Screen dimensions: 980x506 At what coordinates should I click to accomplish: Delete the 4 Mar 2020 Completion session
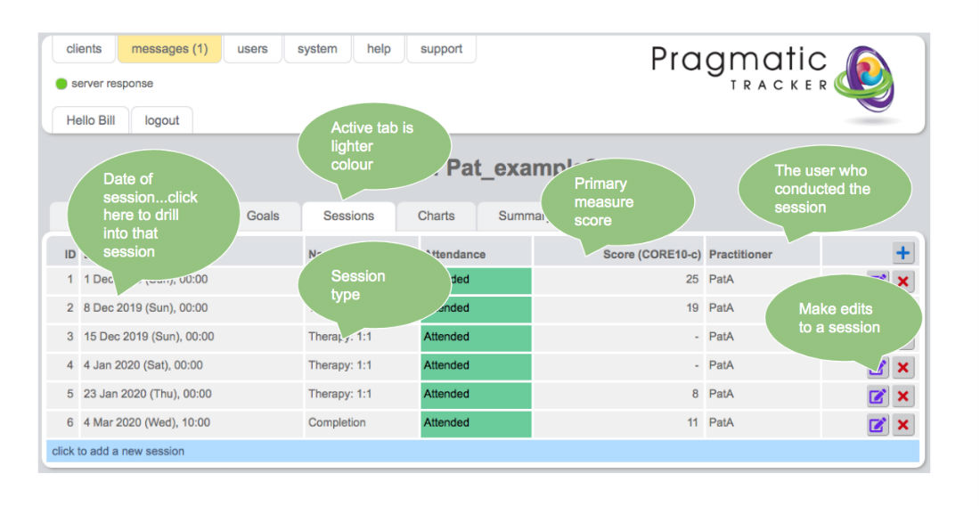tap(903, 425)
